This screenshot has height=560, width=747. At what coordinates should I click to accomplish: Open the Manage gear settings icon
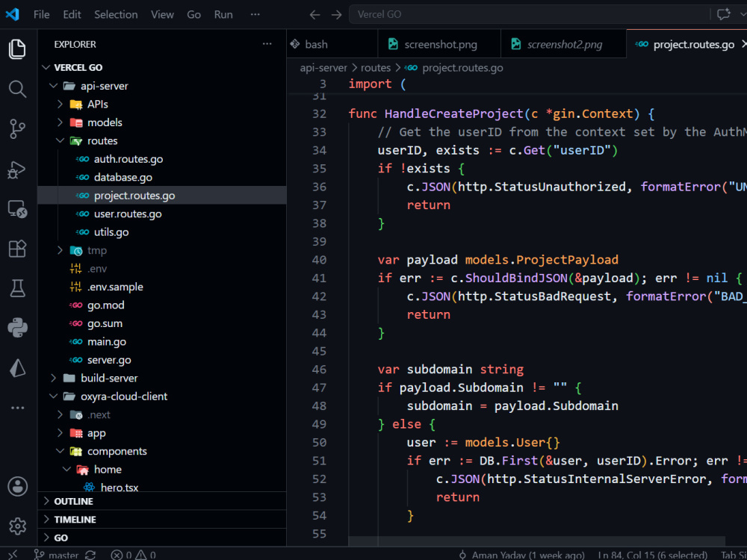[18, 526]
